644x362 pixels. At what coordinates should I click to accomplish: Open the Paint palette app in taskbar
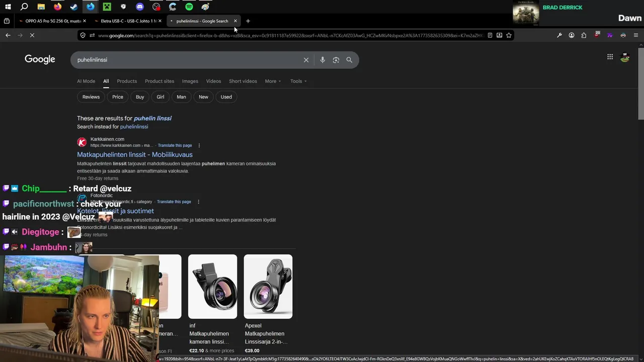[205, 7]
